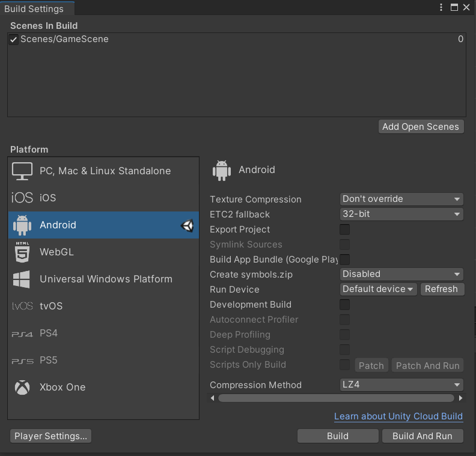Click the Patch And Run button
This screenshot has height=456, width=476.
click(427, 366)
